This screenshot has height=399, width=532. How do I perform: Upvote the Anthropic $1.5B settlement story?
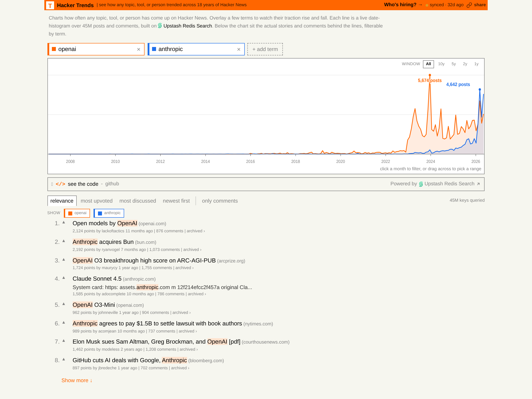(64, 322)
